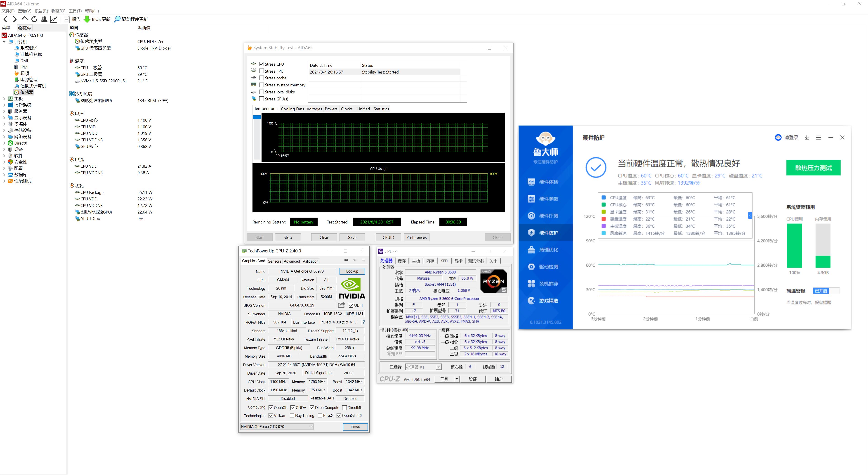The width and height of the screenshot is (868, 475).
Task: Click the Bus Interface question mark
Action: coord(363,322)
